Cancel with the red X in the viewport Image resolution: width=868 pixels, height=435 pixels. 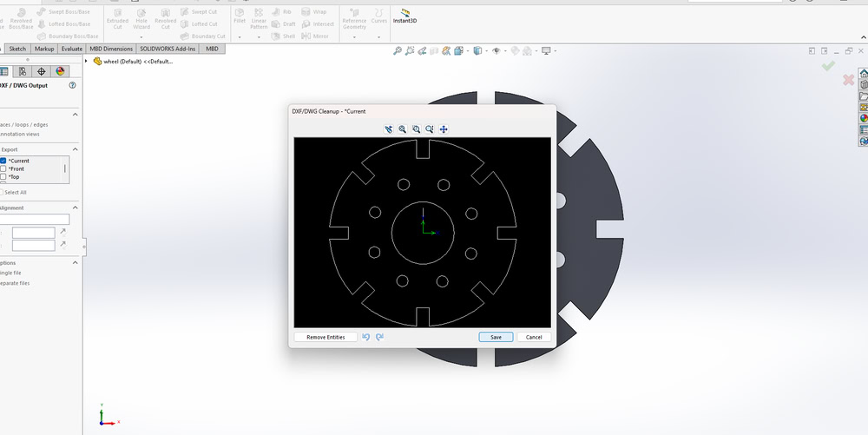[848, 80]
